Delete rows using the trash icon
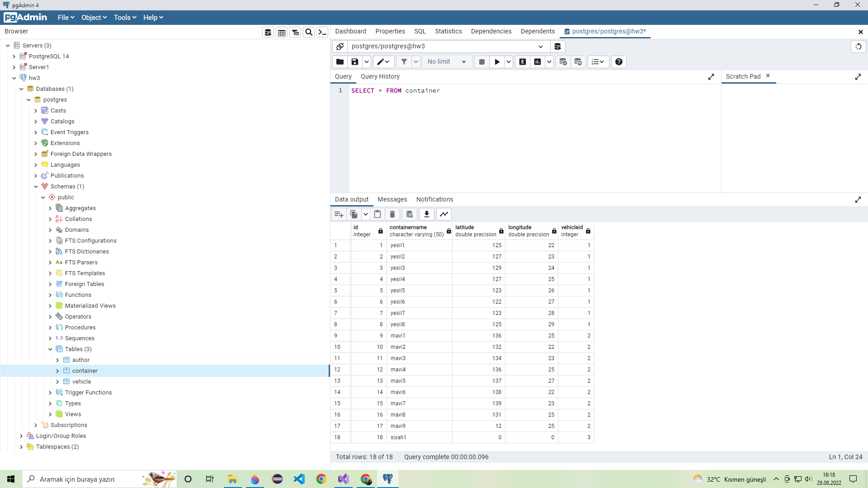Screen dimensions: 868x488 (x=392, y=214)
